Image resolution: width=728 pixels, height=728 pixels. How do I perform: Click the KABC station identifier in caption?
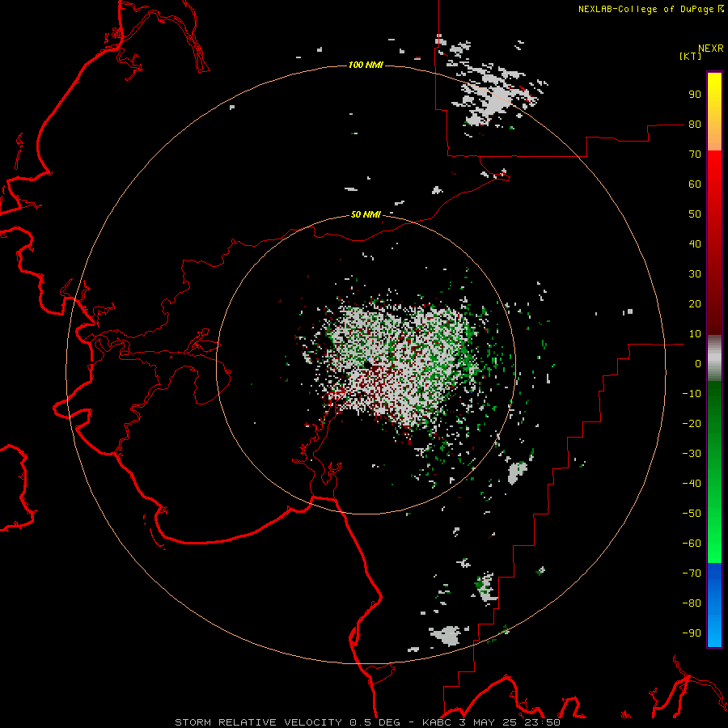coord(437,722)
